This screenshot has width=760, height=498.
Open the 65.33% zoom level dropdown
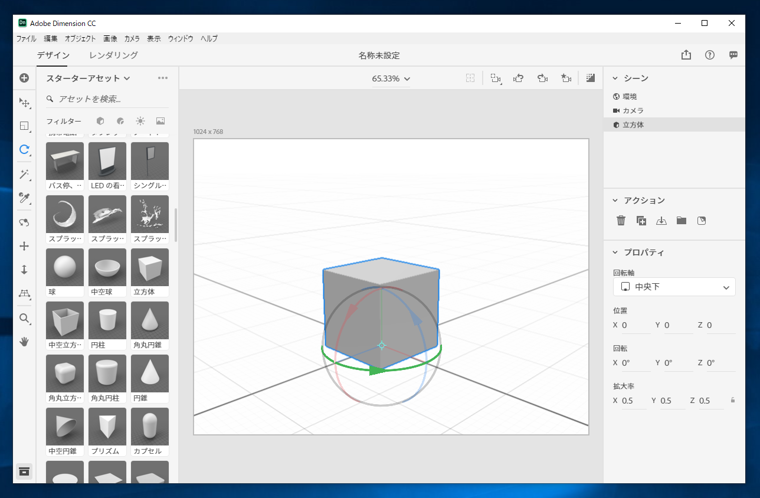coord(391,79)
